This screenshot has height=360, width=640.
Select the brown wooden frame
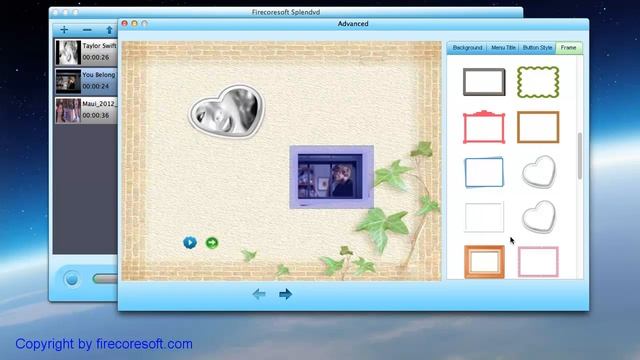[x=538, y=127]
